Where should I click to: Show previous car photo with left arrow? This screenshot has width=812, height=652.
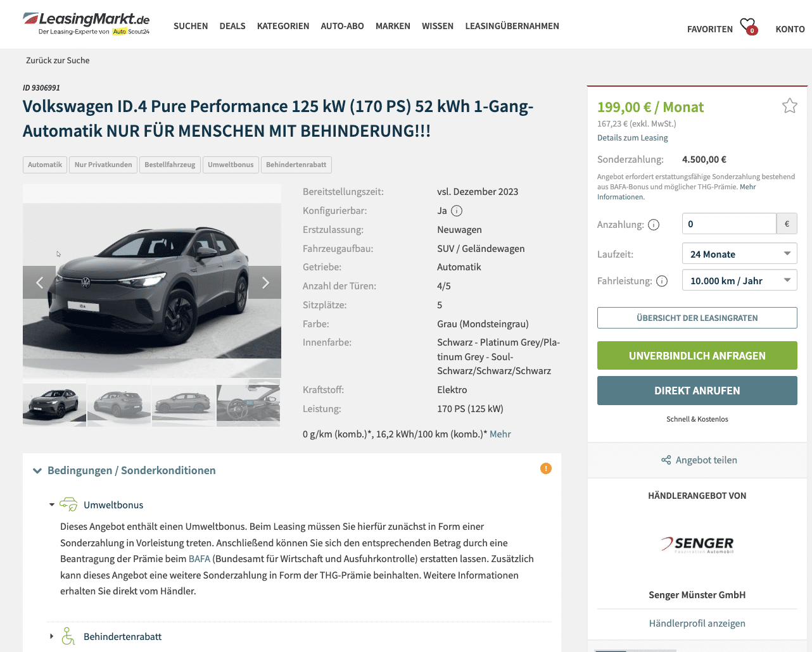pos(39,282)
